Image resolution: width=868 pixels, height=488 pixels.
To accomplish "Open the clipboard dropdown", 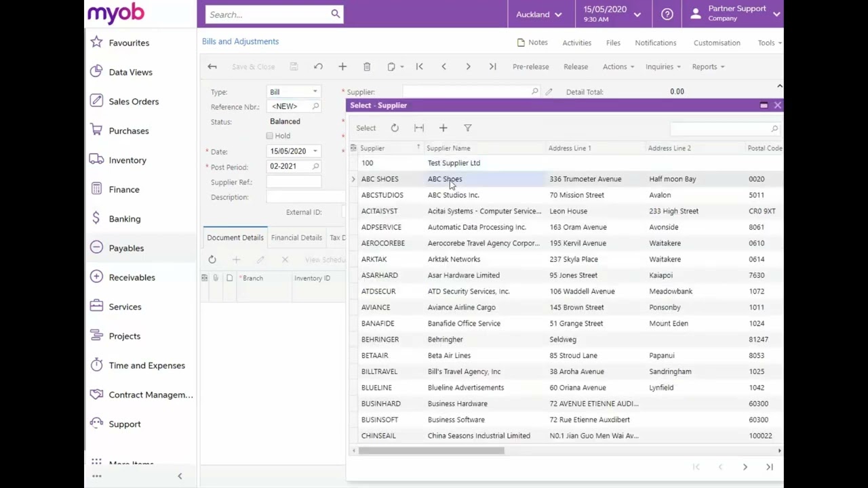I will tap(395, 66).
